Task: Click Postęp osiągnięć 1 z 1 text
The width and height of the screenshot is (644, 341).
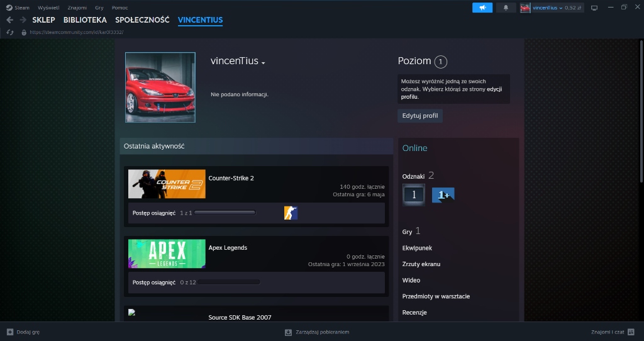Action: [x=162, y=213]
